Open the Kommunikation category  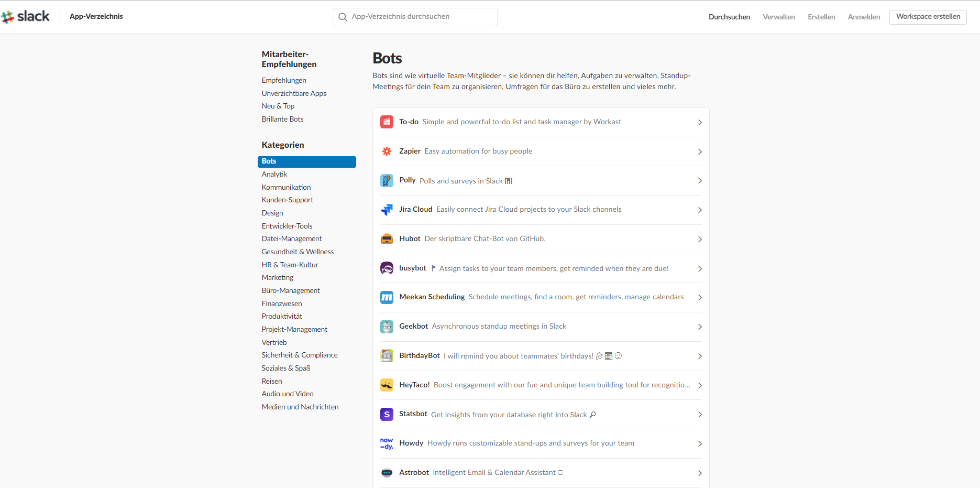click(x=286, y=187)
